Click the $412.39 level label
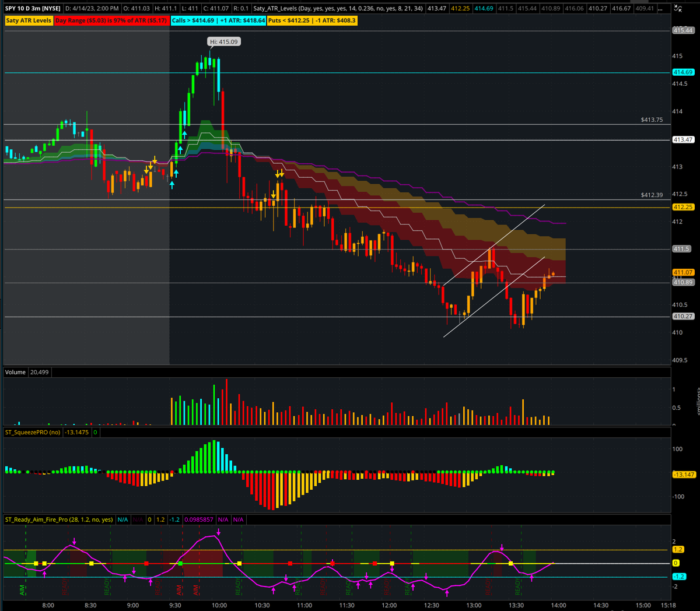 pyautogui.click(x=652, y=195)
